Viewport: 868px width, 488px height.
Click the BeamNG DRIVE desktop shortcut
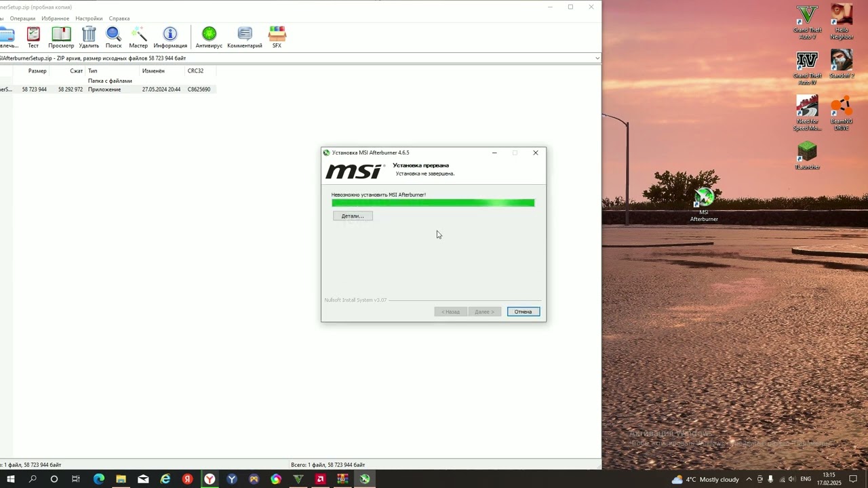(x=842, y=113)
